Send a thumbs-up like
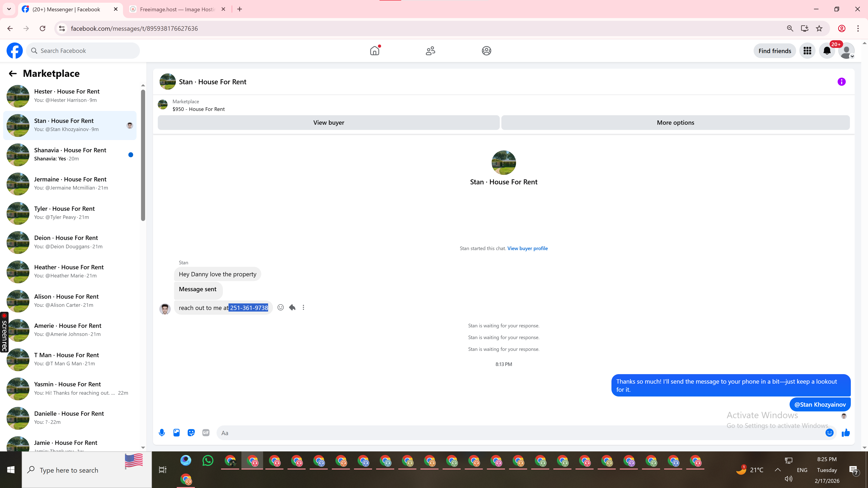Viewport: 868px width, 488px height. point(846,433)
